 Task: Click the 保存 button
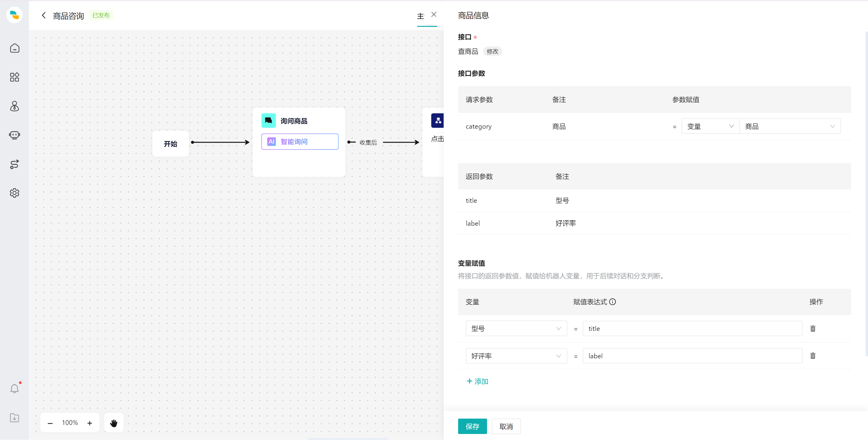(472, 426)
